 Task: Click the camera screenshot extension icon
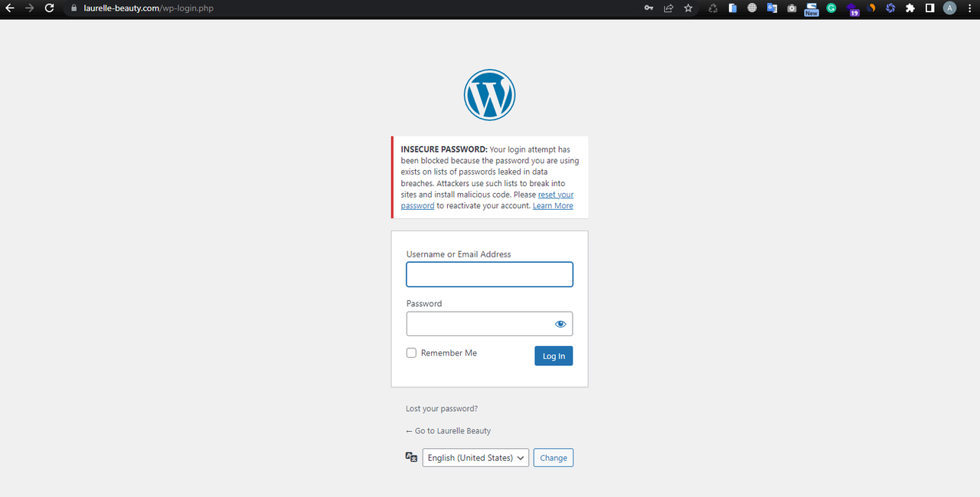(x=792, y=8)
